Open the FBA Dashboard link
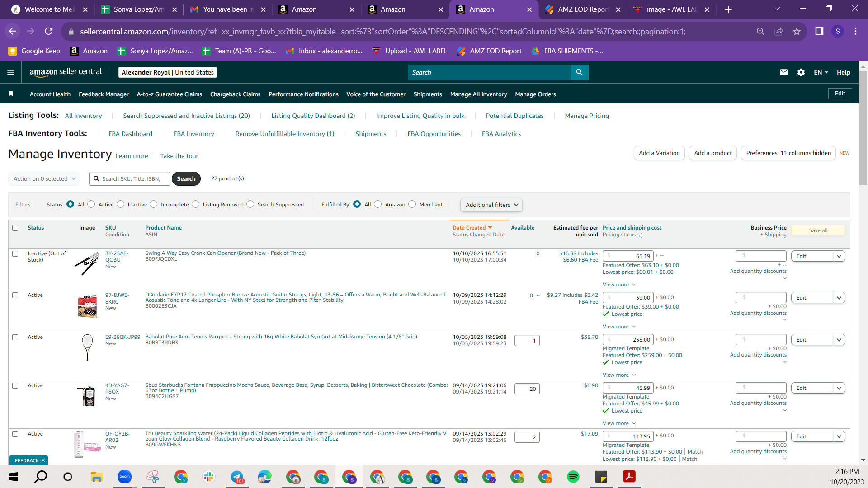This screenshot has height=488, width=868. coord(130,134)
